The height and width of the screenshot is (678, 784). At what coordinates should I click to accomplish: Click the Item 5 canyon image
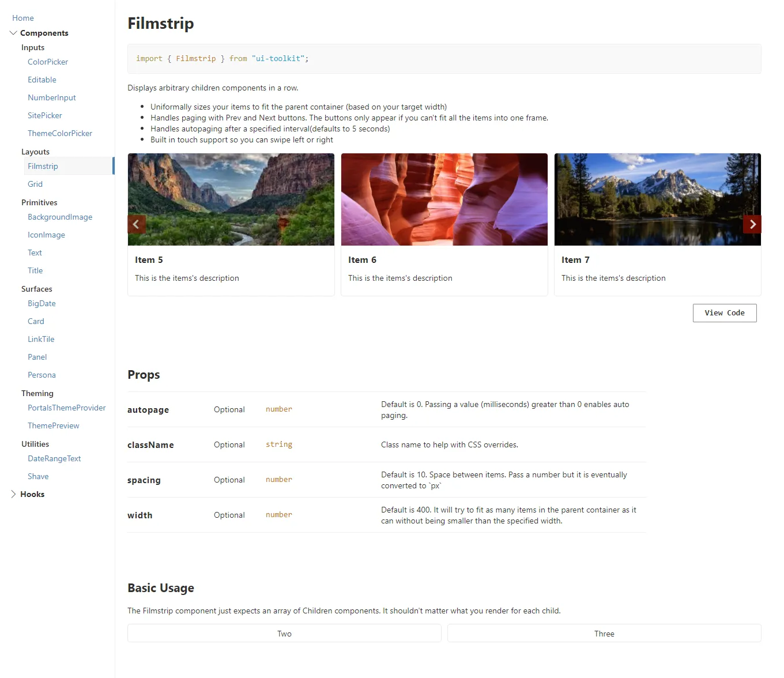click(x=231, y=199)
